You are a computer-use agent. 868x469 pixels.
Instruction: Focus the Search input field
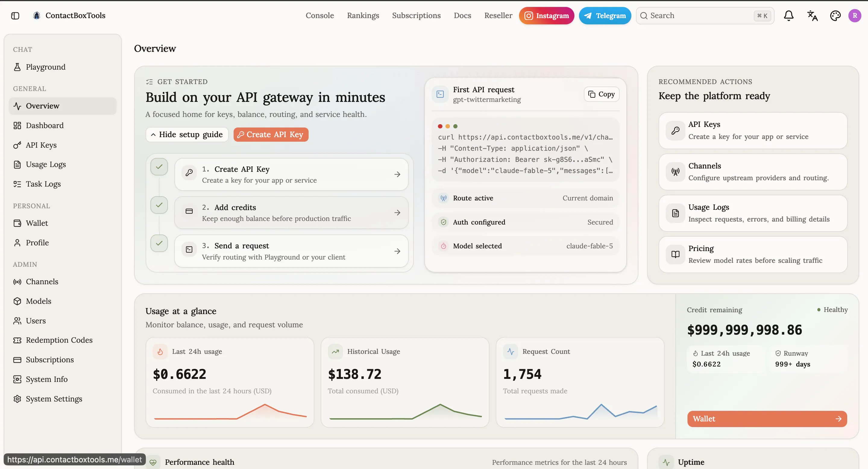(x=705, y=16)
